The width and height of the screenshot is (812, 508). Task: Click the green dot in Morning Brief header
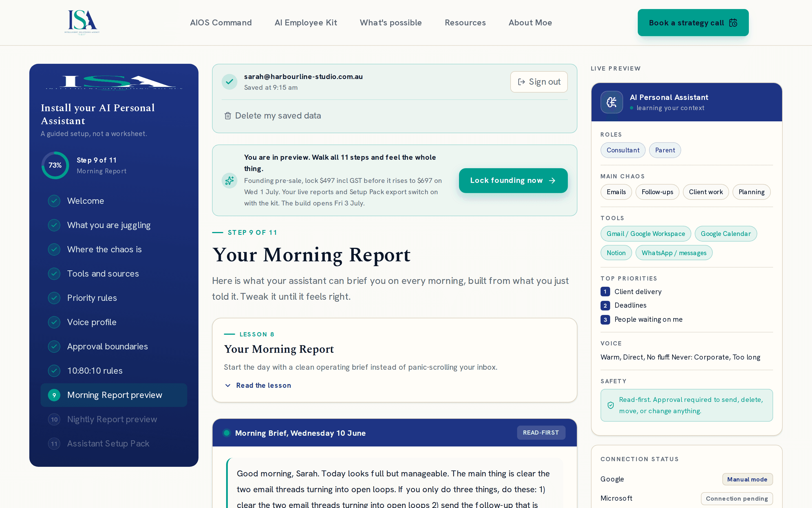point(227,433)
